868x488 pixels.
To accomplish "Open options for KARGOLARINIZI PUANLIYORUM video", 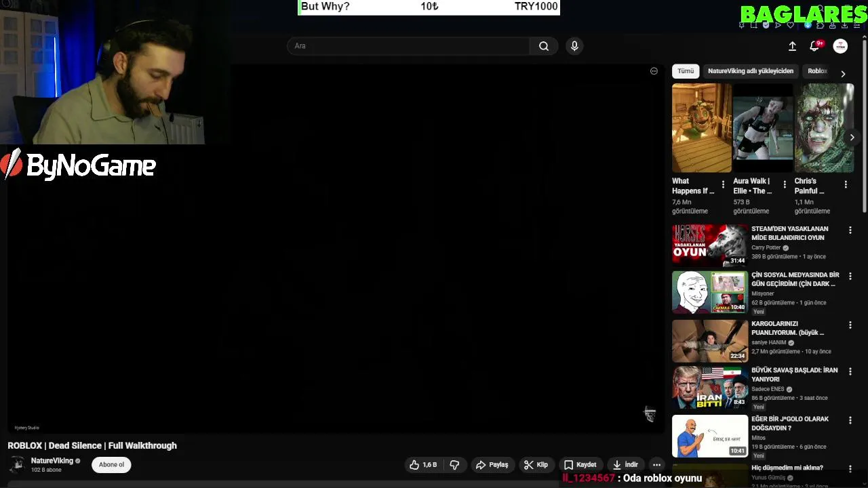I will pyautogui.click(x=850, y=325).
